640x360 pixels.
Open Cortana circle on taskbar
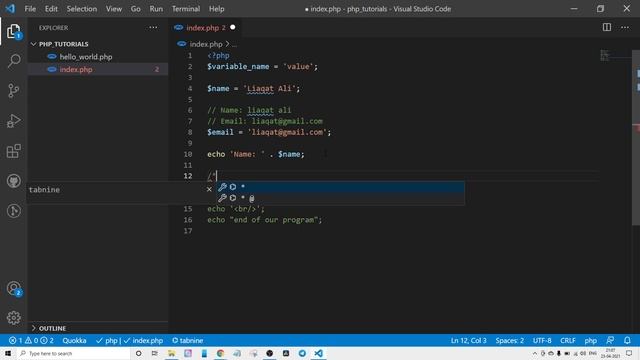click(x=138, y=353)
